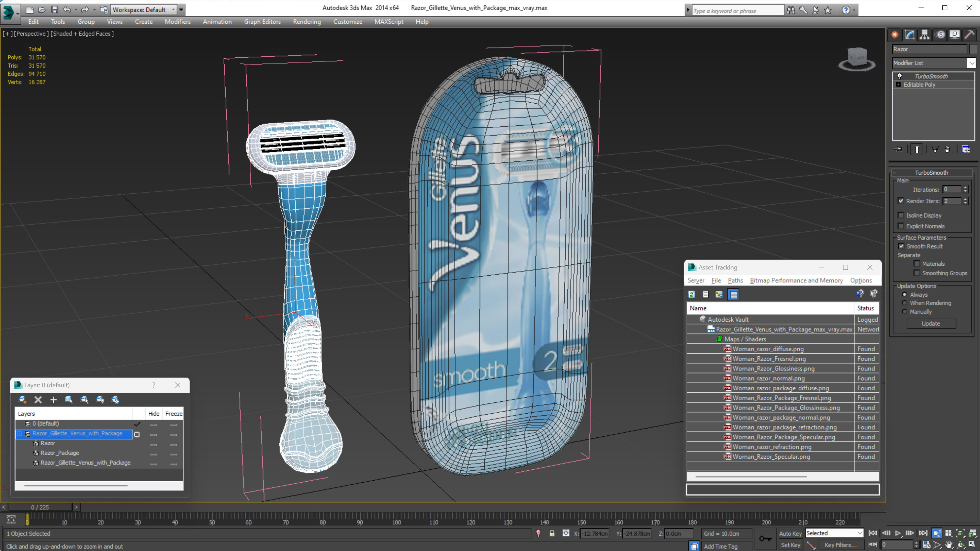Viewport: 980px width, 551px height.
Task: Remove modifier from stack trash icon
Action: [x=947, y=149]
